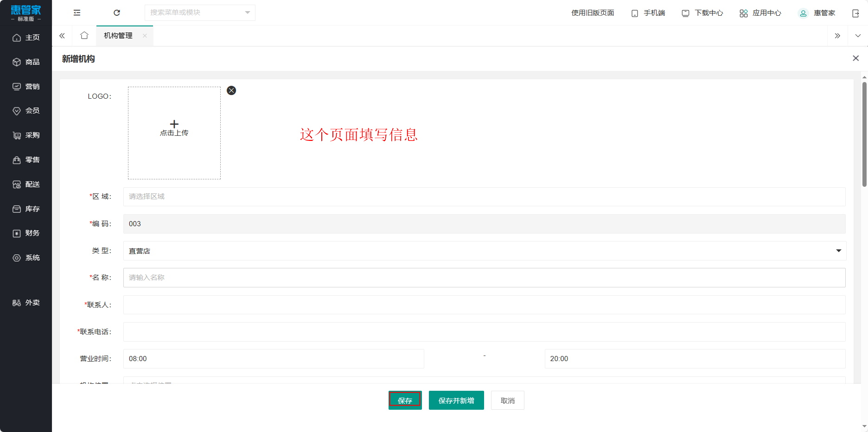The width and height of the screenshot is (868, 432).
Task: Click the 保存并新增 button
Action: (x=456, y=400)
